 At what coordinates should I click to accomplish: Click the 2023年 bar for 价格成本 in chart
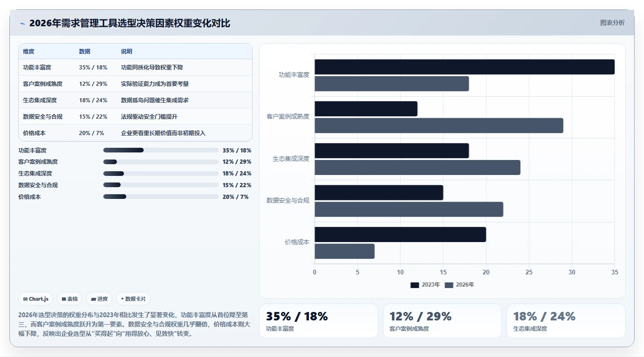pyautogui.click(x=400, y=235)
